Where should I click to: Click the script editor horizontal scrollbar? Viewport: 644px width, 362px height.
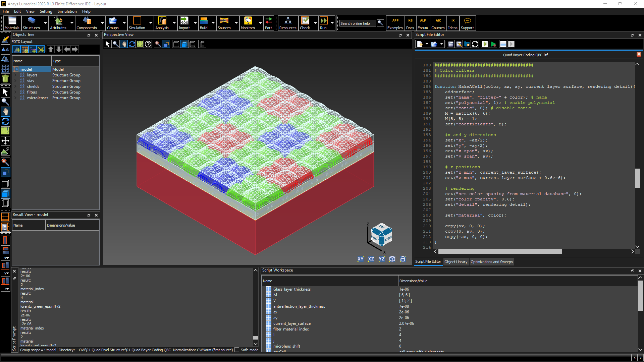point(500,251)
